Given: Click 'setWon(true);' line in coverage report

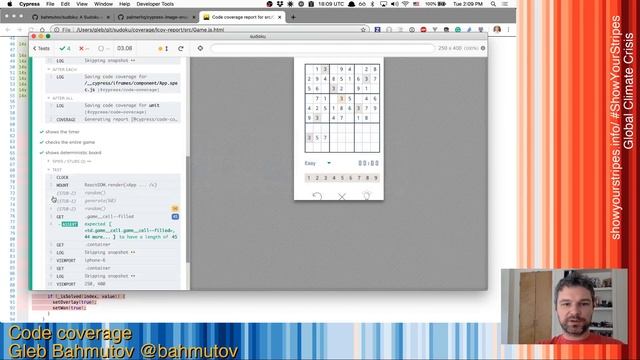Looking at the screenshot, I should click(x=69, y=308).
